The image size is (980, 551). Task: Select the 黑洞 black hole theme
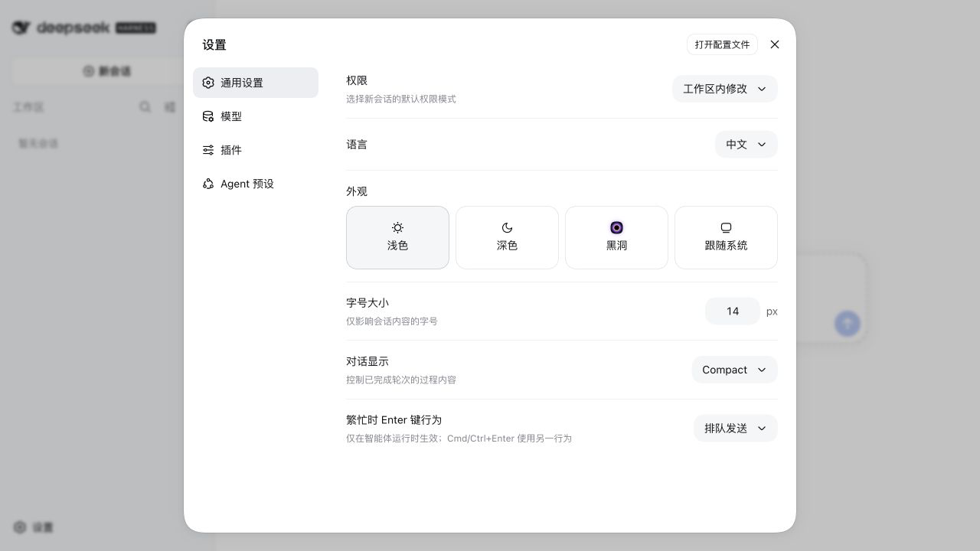pos(616,237)
